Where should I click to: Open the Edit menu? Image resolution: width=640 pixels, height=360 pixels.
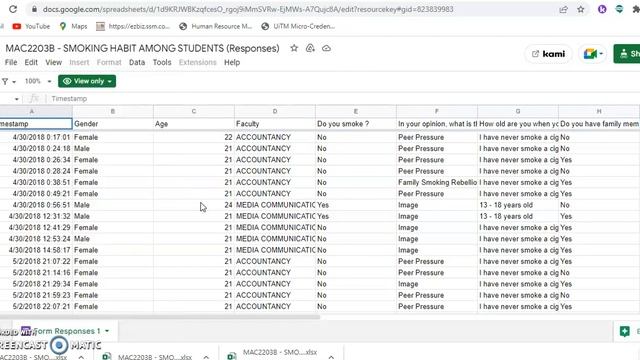pos(31,62)
